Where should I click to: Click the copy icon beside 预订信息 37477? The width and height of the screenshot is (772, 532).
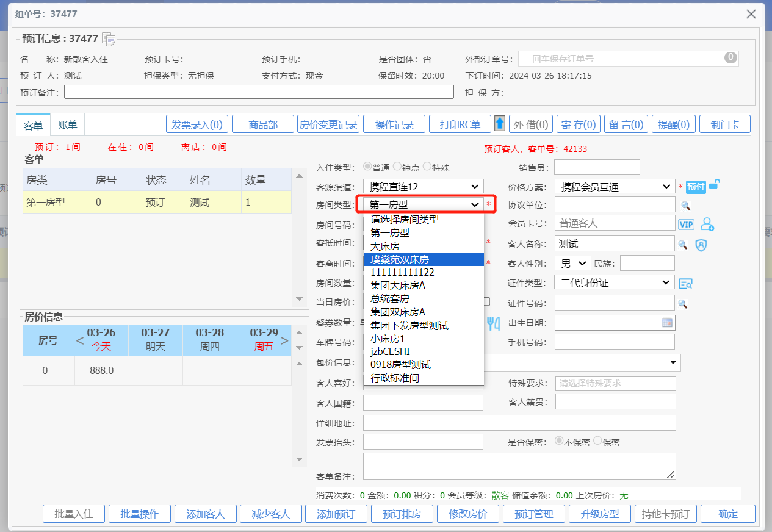coord(109,39)
